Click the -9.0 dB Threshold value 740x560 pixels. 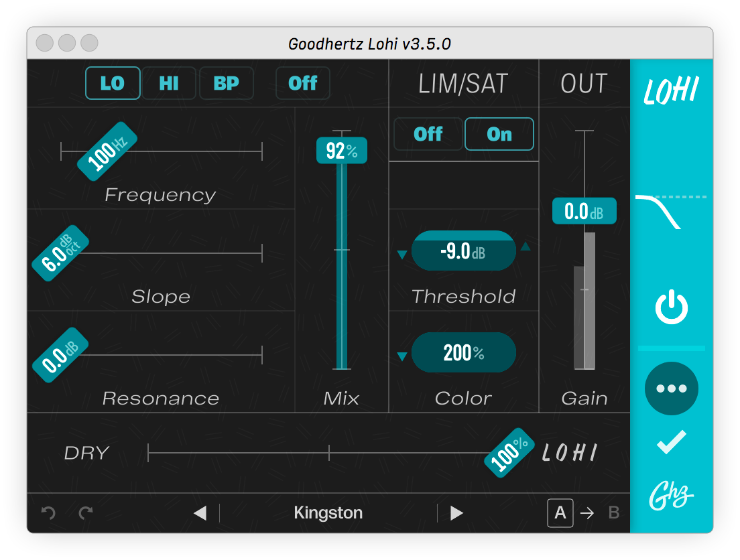pyautogui.click(x=463, y=251)
